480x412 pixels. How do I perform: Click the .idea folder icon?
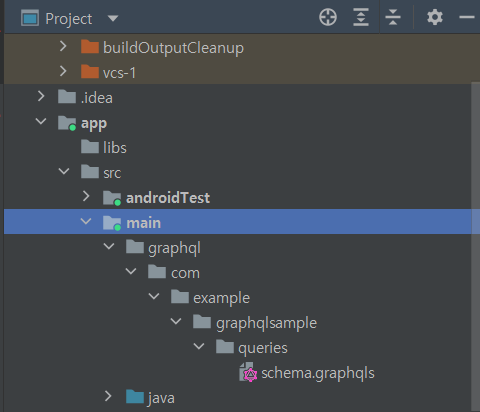(67, 97)
